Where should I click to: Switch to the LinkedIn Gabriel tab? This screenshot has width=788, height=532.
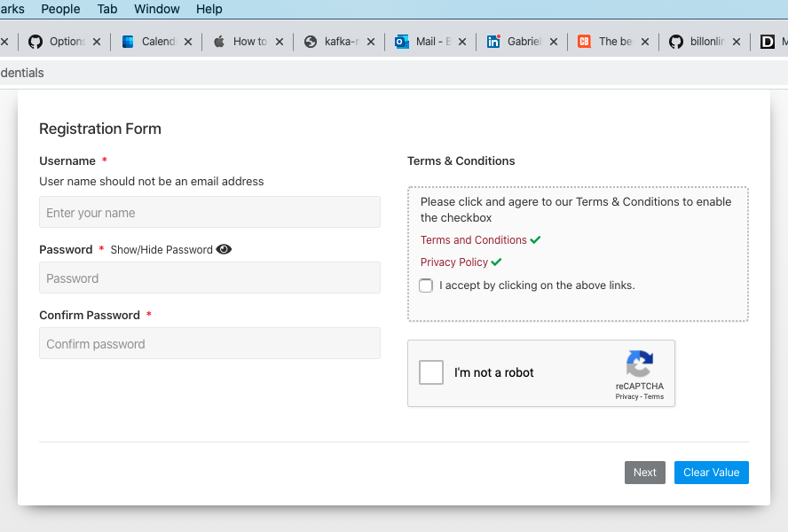516,42
